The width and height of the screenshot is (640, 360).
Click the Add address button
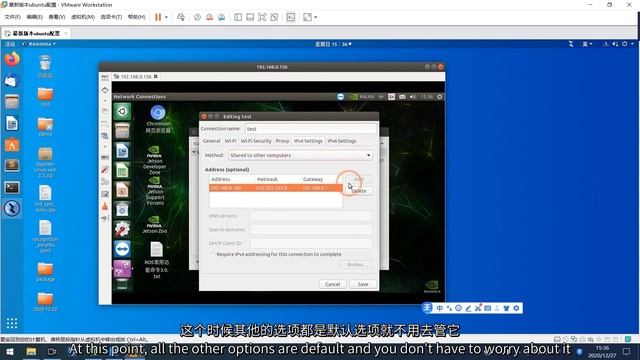click(359, 179)
